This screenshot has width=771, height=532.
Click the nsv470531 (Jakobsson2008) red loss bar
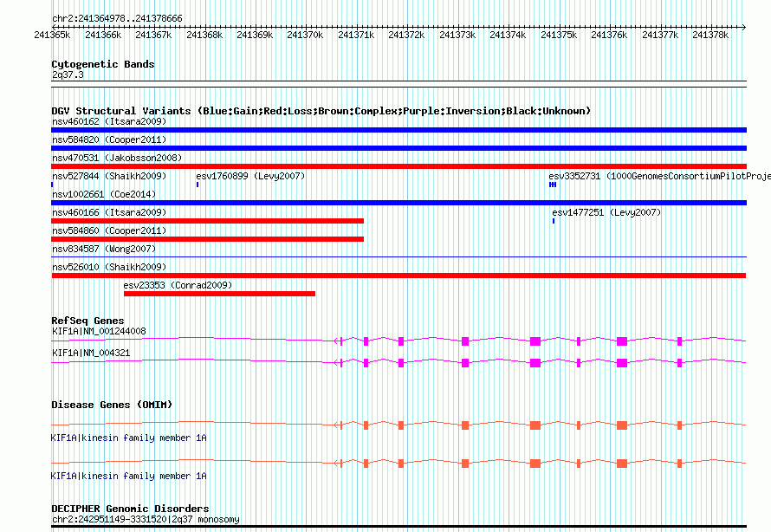[398, 166]
